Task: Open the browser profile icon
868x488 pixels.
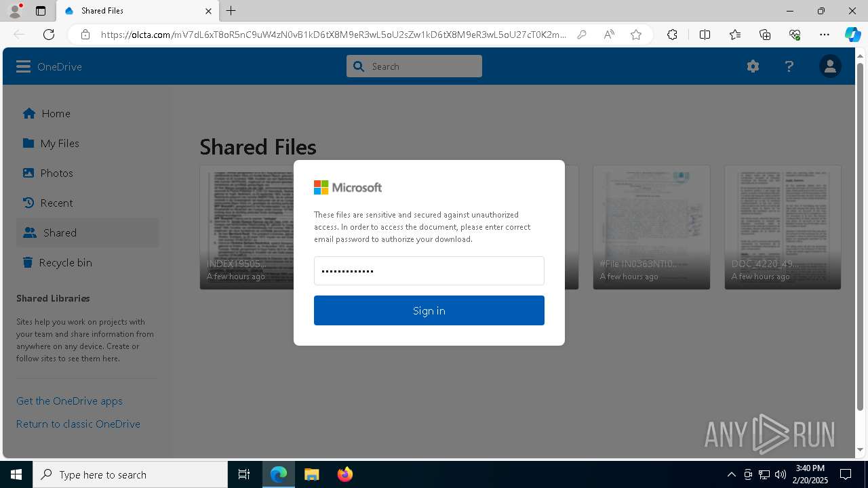Action: pyautogui.click(x=14, y=11)
